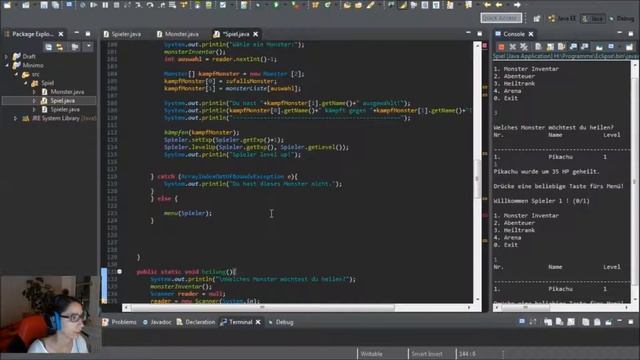Click the Save All toolbar icon

click(x=55, y=5)
